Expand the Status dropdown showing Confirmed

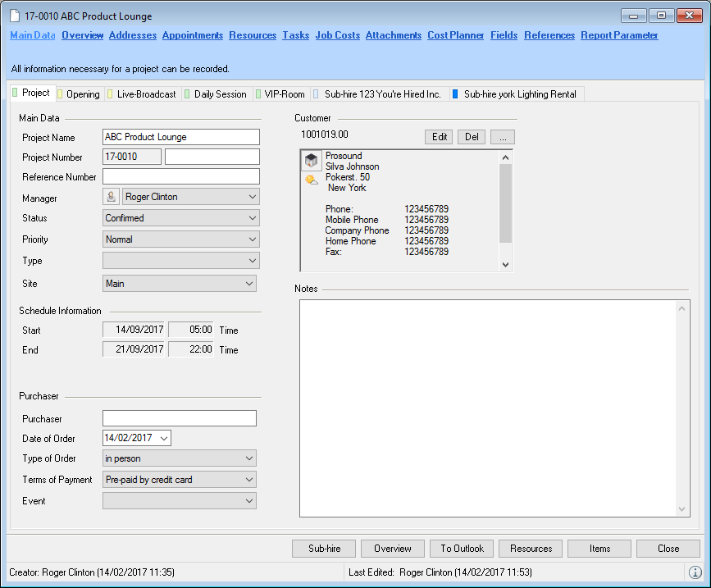click(250, 218)
